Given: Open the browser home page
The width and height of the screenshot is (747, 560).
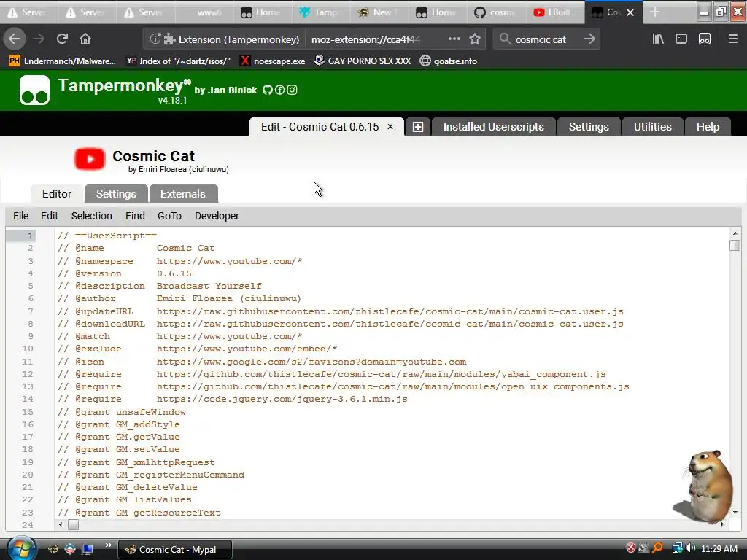Looking at the screenshot, I should [85, 39].
